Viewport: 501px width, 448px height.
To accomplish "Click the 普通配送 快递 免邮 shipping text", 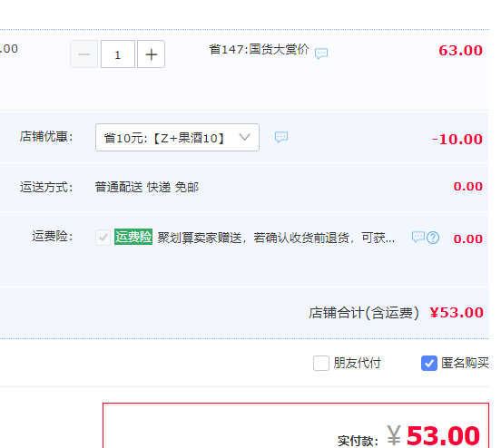I will (147, 187).
